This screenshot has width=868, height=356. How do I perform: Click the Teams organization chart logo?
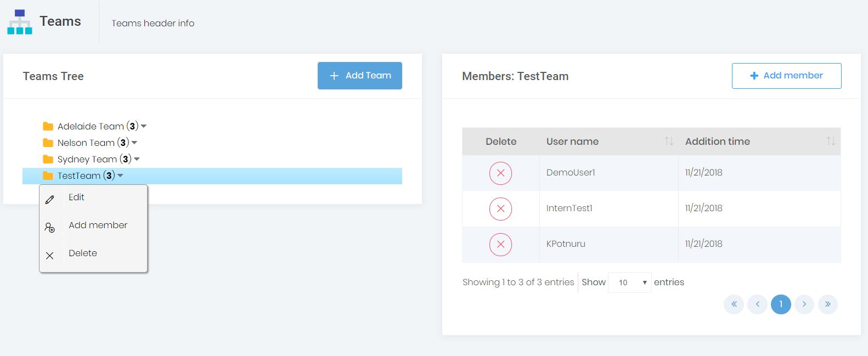pos(20,22)
